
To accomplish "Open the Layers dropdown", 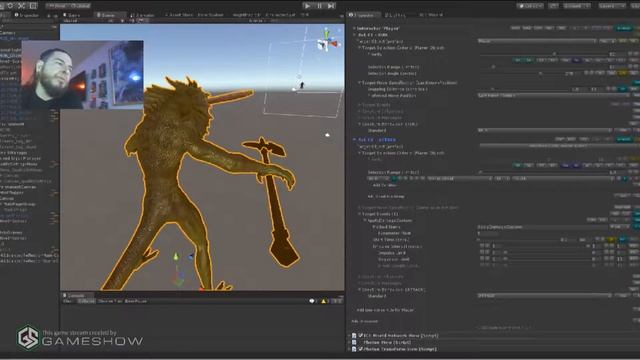I will 612,6.
